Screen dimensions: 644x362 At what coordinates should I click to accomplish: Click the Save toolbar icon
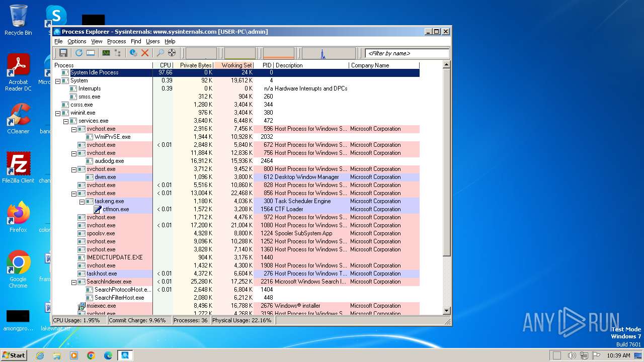[x=63, y=53]
